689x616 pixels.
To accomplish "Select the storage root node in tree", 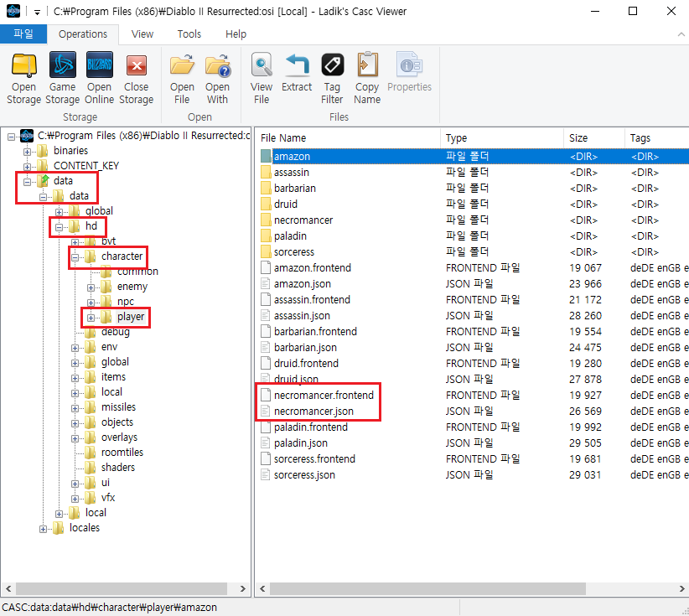I will pos(143,135).
